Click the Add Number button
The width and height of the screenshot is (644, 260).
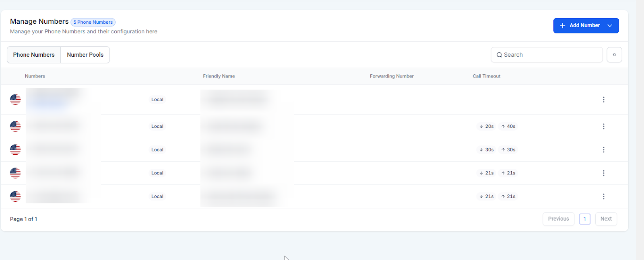tap(586, 26)
